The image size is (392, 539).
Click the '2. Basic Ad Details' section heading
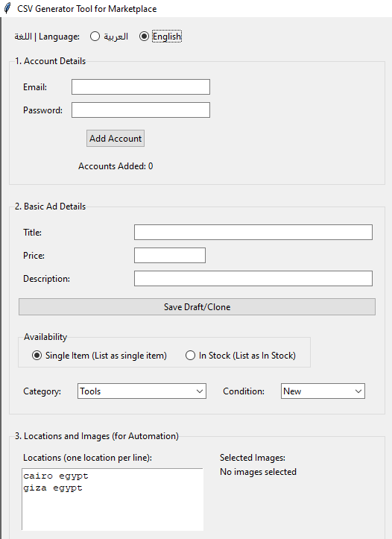click(51, 207)
